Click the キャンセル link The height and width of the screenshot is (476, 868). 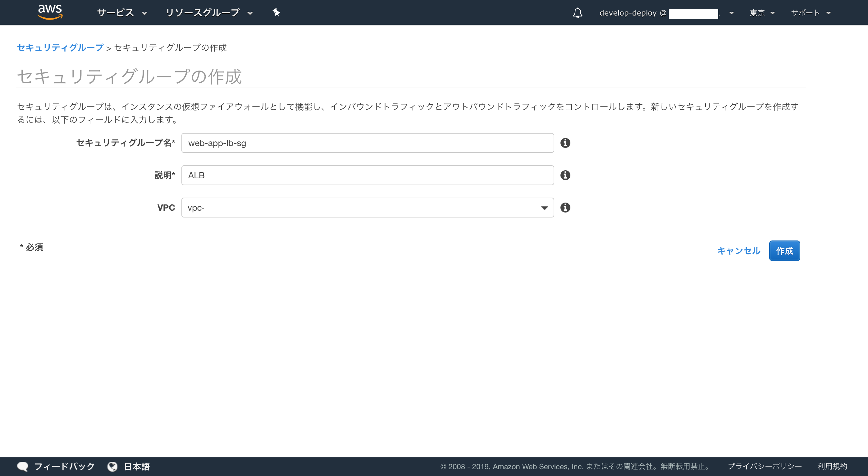point(738,251)
